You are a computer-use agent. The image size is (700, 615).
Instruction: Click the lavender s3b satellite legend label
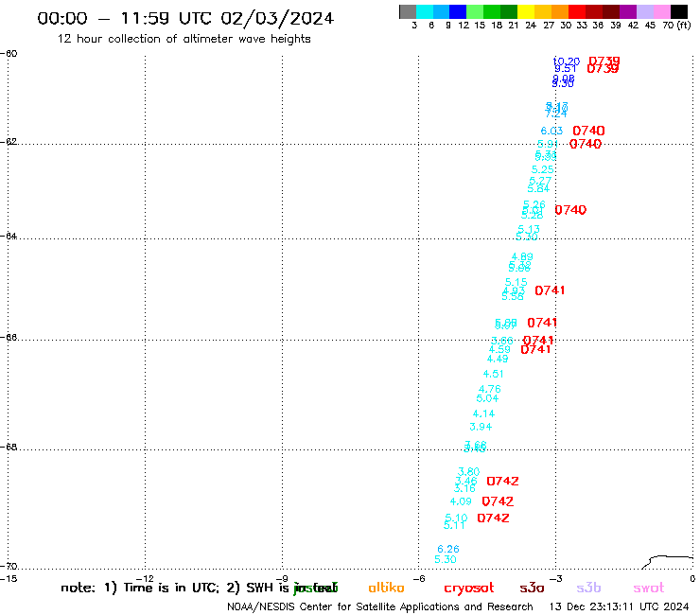click(x=588, y=588)
